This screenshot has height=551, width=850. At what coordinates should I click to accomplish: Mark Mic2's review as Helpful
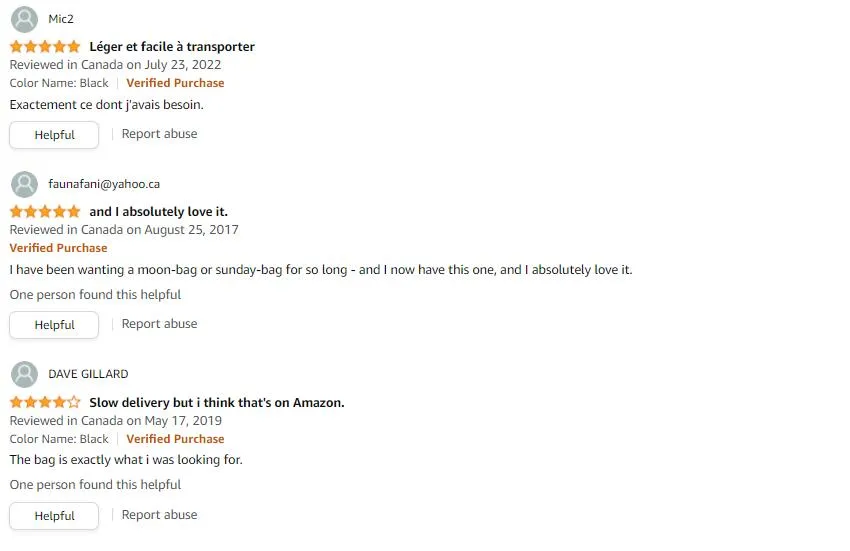[x=54, y=134]
